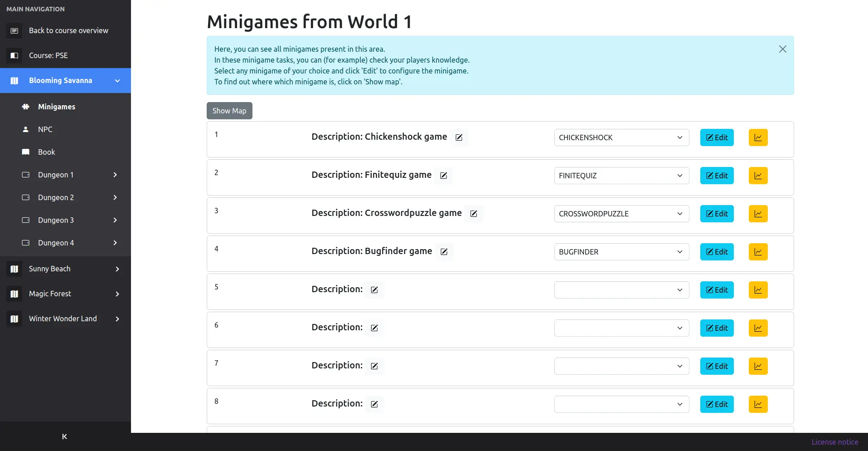Image resolution: width=868 pixels, height=451 pixels.
Task: Edit description pencil for minigame 5
Action: pos(374,290)
